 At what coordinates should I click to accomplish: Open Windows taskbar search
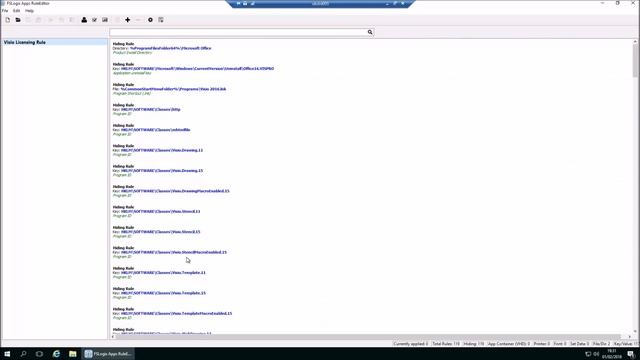point(23,354)
